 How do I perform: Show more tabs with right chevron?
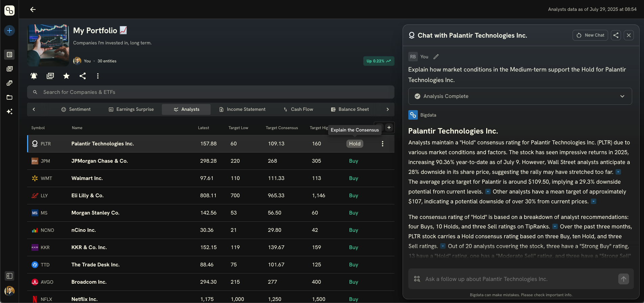pos(388,109)
